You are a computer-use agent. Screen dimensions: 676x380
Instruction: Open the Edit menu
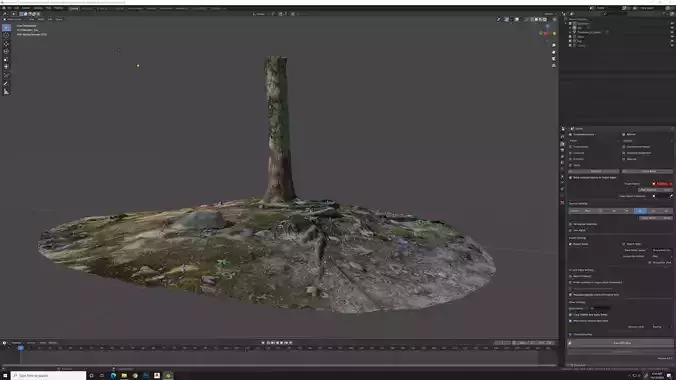pyautogui.click(x=16, y=8)
